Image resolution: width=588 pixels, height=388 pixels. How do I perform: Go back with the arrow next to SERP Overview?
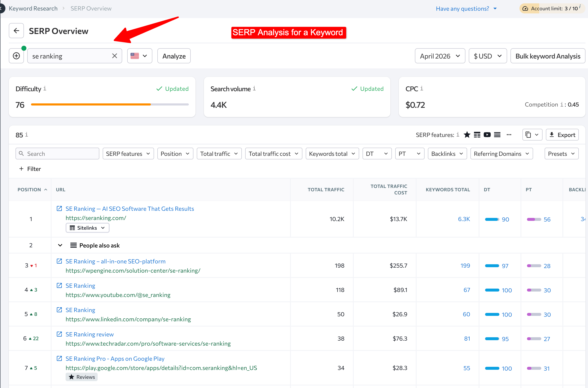pos(16,31)
